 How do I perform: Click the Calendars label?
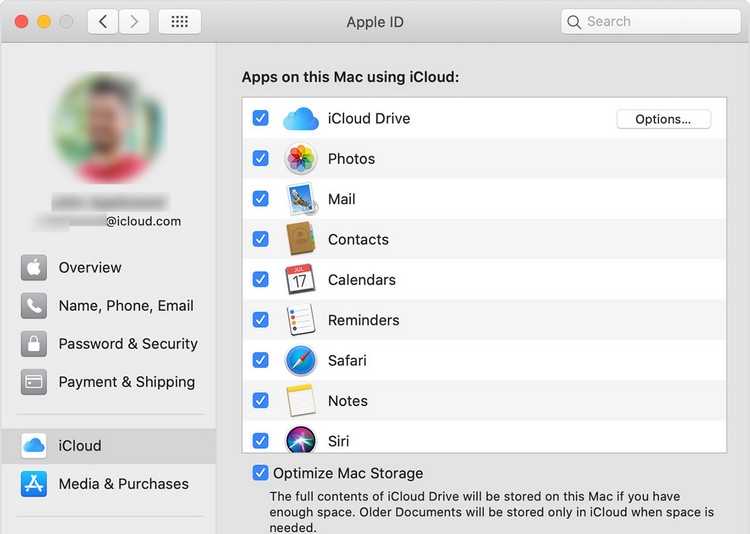[362, 280]
